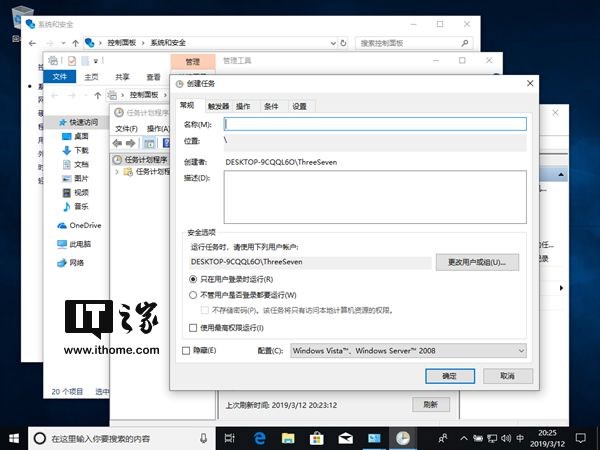600x450 pixels.
Task: Click the show/hide console tree toolbar icon
Action: click(149, 143)
